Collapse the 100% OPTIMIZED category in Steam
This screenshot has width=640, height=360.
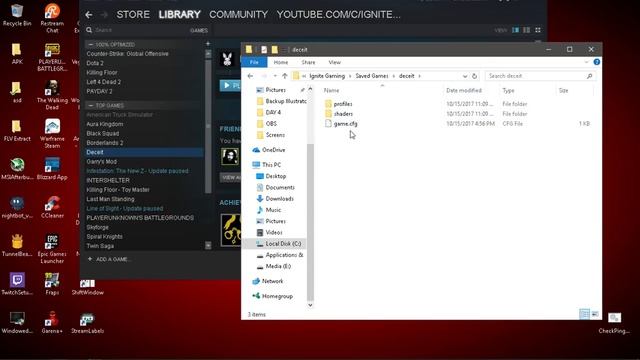pyautogui.click(x=91, y=44)
